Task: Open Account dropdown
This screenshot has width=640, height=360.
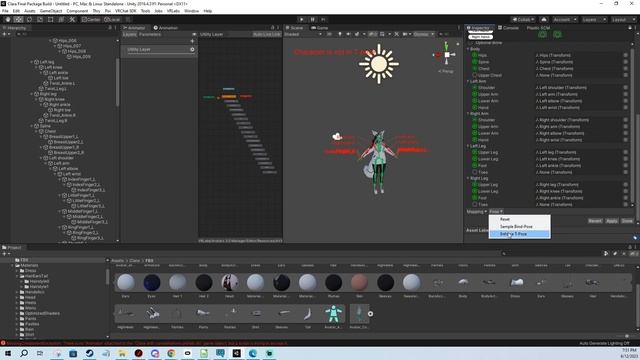Action: coord(564,19)
